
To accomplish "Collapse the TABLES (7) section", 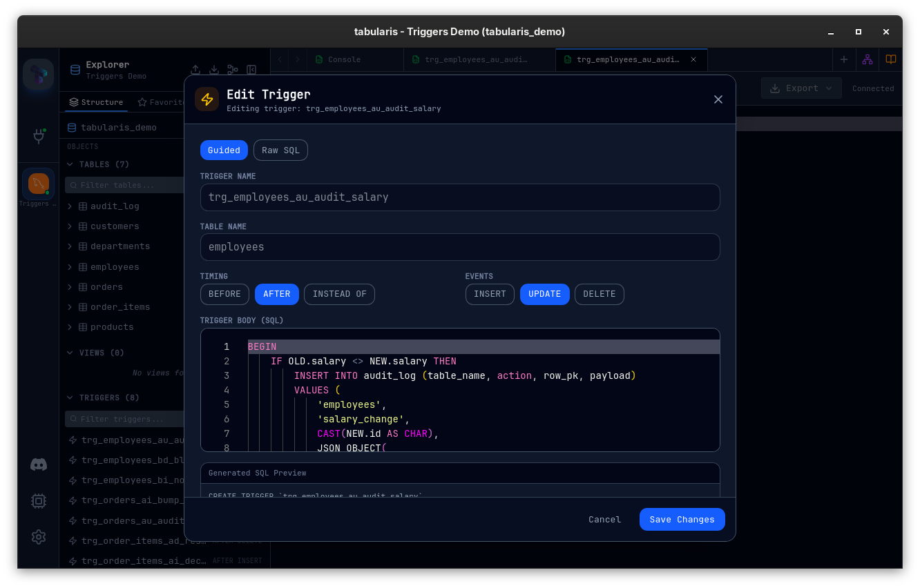I will (70, 164).
